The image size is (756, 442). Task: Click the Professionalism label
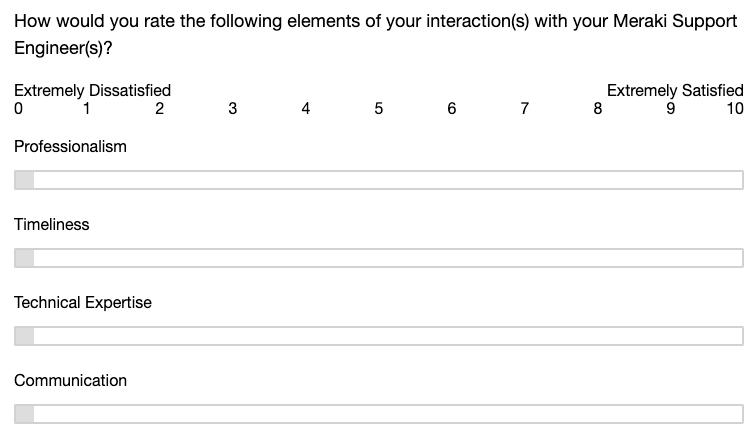click(x=70, y=147)
